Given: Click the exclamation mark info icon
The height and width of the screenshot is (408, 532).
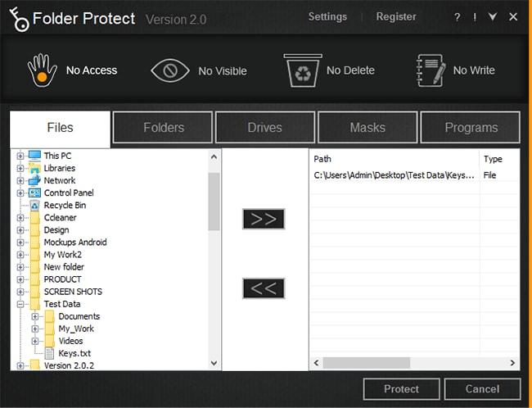Looking at the screenshot, I should tap(475, 17).
